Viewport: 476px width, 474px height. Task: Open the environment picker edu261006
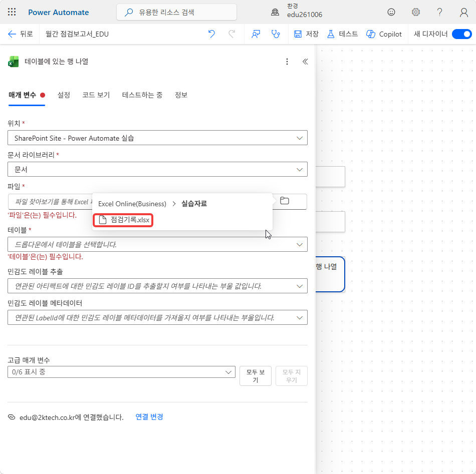[x=297, y=11]
